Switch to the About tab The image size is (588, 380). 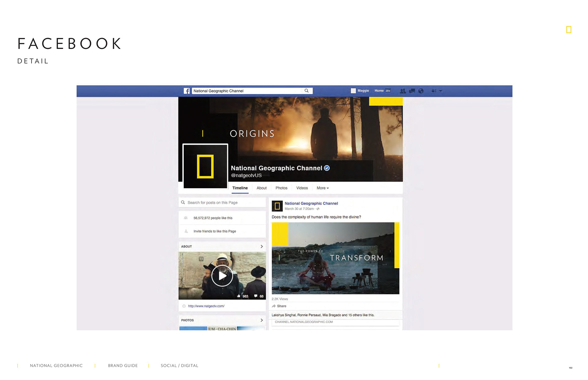[262, 188]
